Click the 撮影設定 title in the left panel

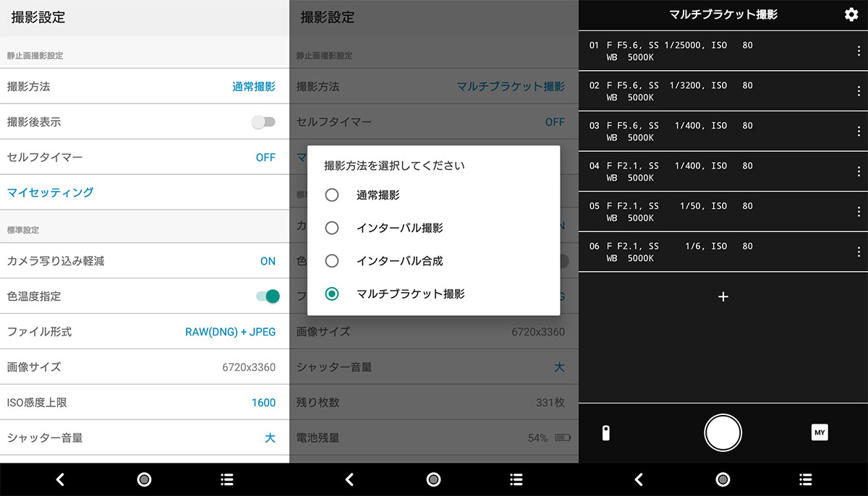tap(38, 17)
